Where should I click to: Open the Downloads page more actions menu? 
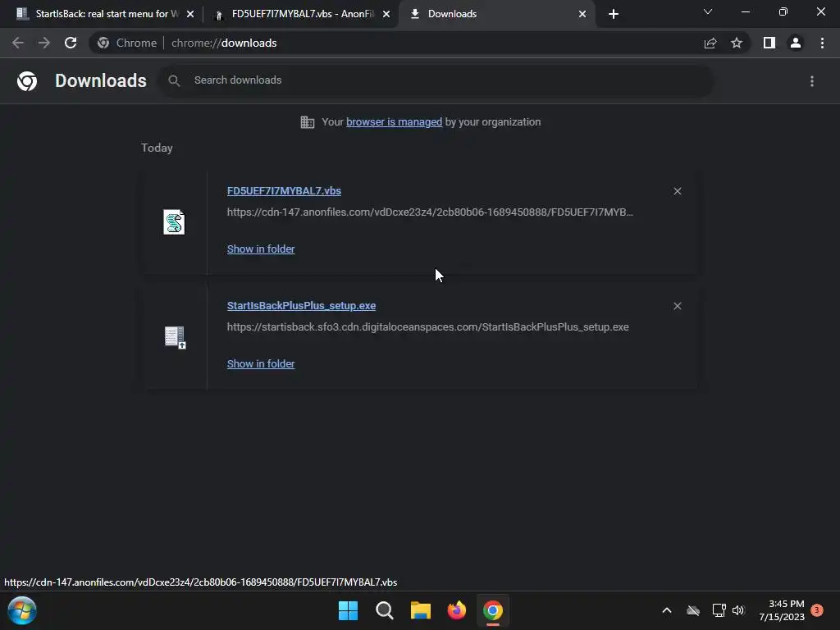812,81
